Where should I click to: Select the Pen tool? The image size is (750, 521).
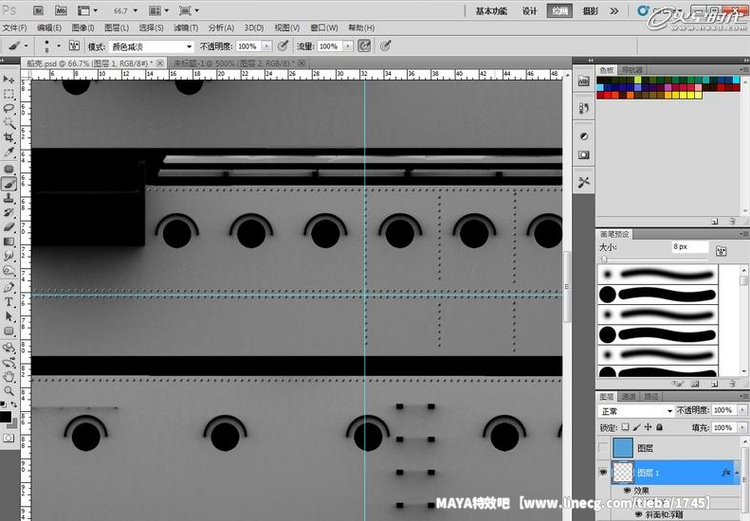pyautogui.click(x=9, y=287)
